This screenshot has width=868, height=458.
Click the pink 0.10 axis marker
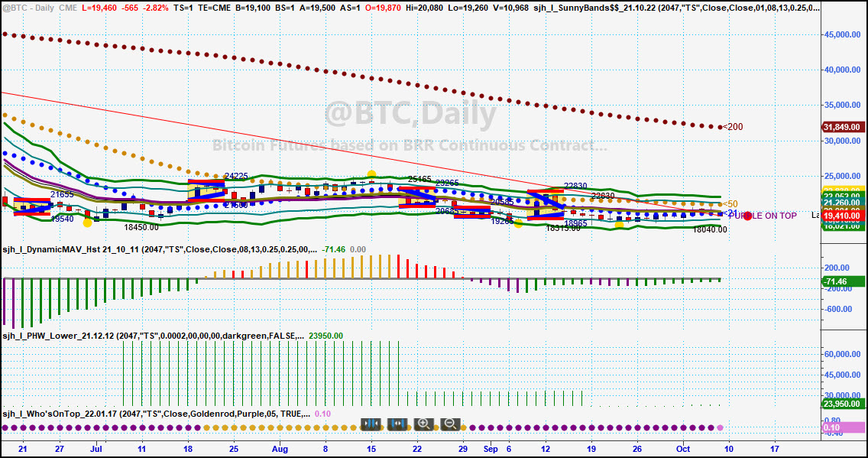point(841,427)
